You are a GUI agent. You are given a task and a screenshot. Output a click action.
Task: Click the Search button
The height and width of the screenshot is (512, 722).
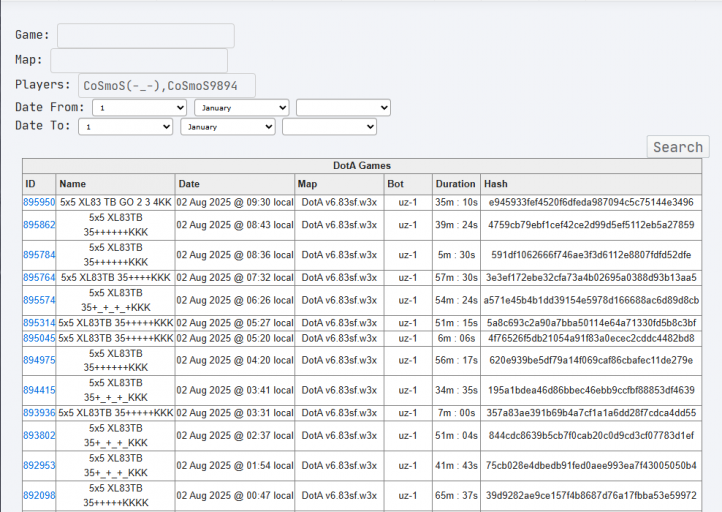point(678,147)
